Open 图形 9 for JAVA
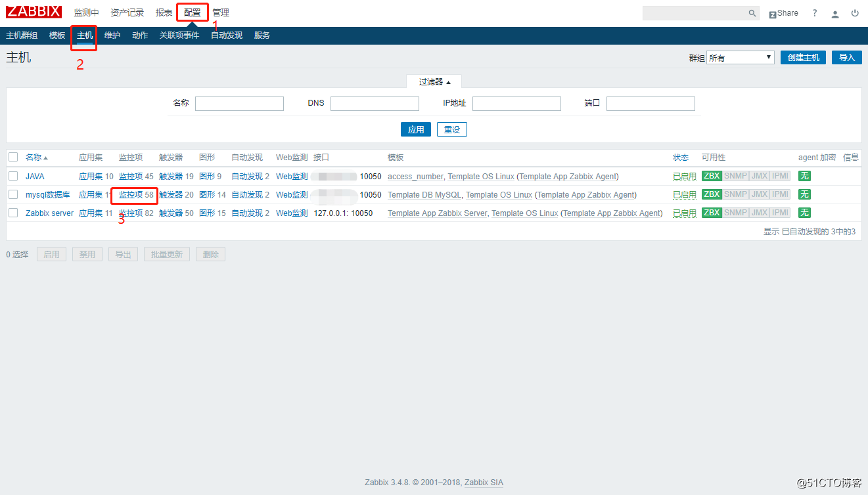The image size is (868, 495). [x=207, y=176]
